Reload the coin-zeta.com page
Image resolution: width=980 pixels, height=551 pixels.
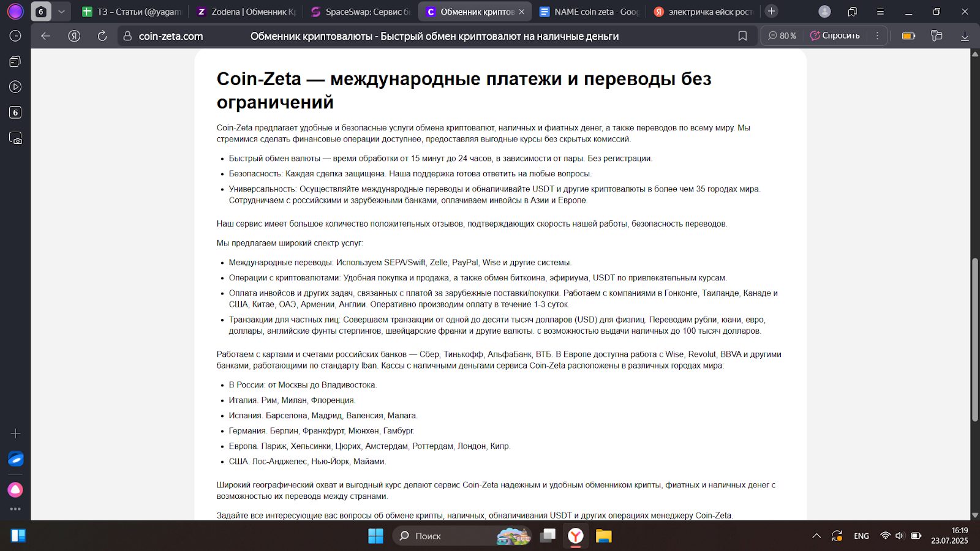point(102,36)
